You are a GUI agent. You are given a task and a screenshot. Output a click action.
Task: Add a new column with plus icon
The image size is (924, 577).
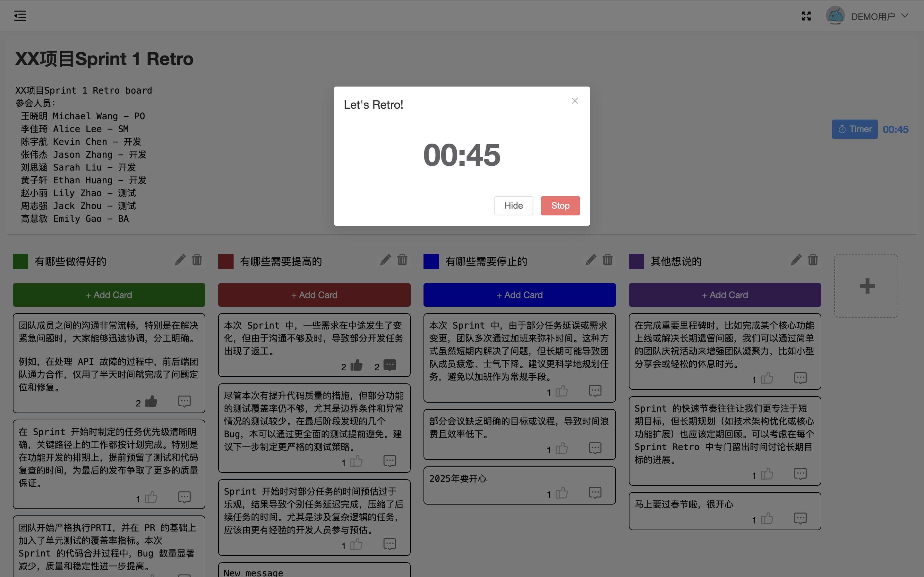point(867,286)
